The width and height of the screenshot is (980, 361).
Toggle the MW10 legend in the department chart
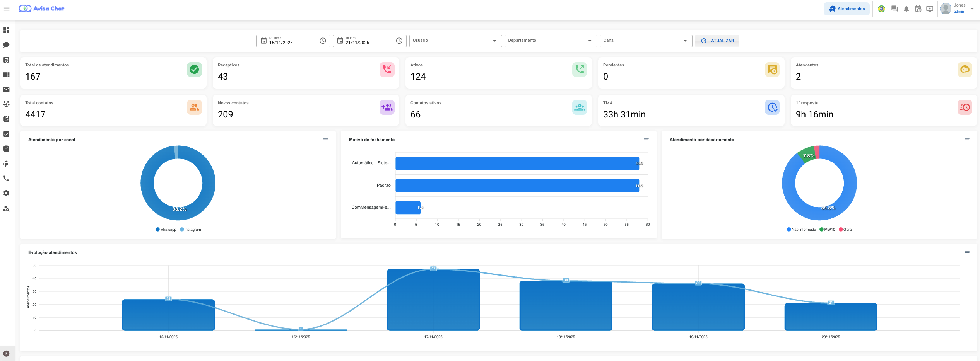coord(827,230)
